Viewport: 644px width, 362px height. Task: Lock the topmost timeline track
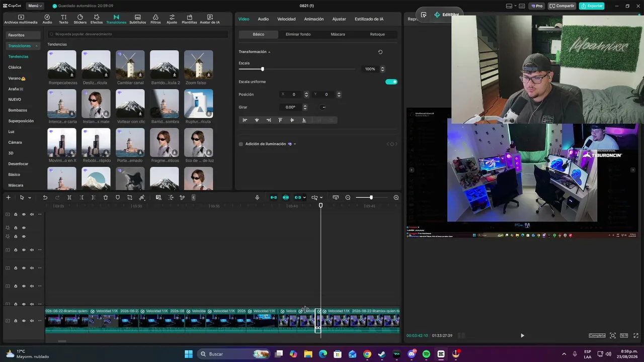(16, 215)
